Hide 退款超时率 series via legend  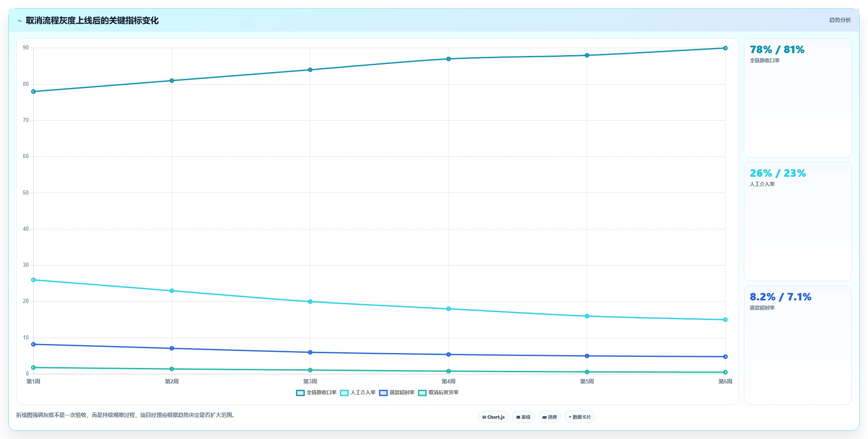pyautogui.click(x=397, y=393)
